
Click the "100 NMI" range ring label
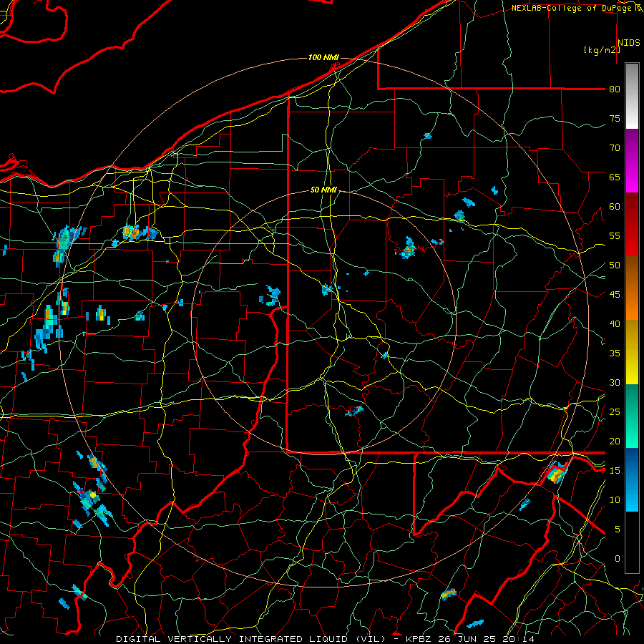pyautogui.click(x=323, y=57)
